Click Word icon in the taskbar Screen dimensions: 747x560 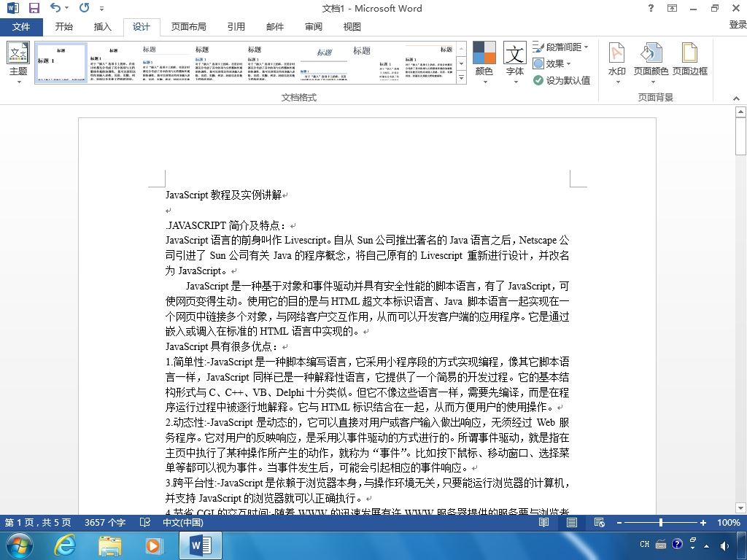(201, 545)
